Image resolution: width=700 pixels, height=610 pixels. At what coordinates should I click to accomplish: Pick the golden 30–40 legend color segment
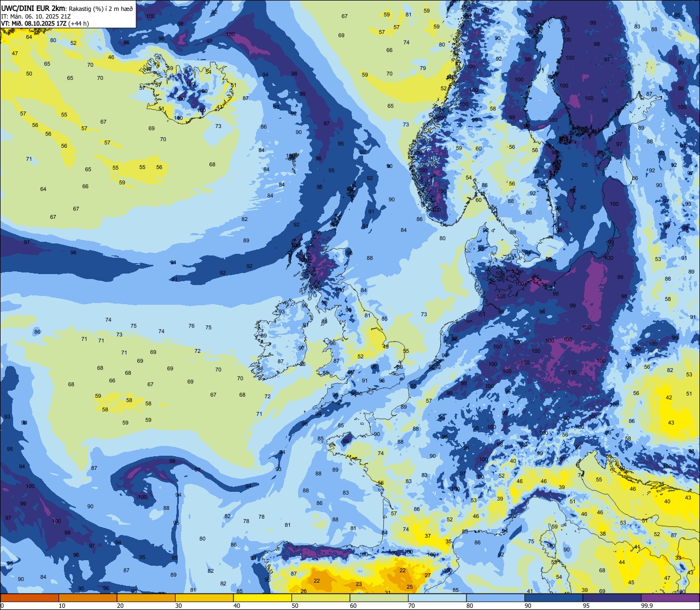[204, 597]
